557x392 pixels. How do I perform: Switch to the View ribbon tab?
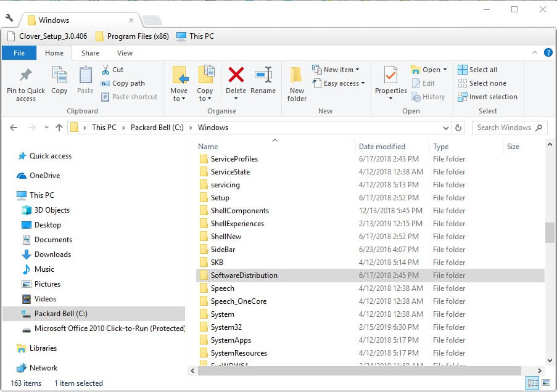125,53
